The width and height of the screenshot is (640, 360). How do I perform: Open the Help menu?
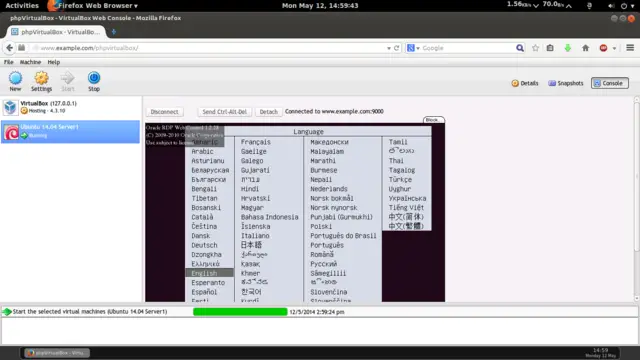53,62
